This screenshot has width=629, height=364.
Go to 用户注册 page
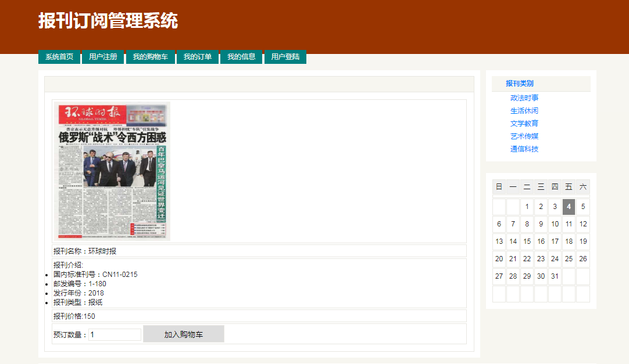click(x=103, y=57)
